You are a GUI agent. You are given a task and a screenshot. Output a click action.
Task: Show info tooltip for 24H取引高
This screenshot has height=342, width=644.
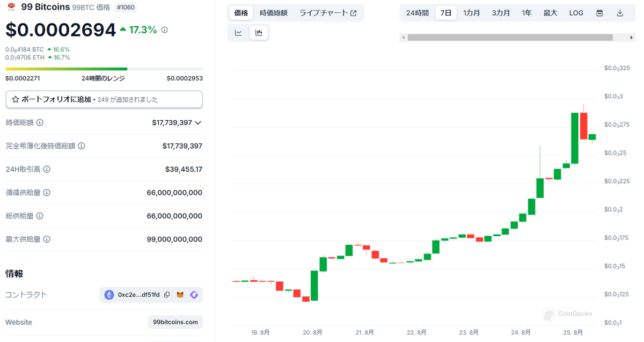pos(47,169)
